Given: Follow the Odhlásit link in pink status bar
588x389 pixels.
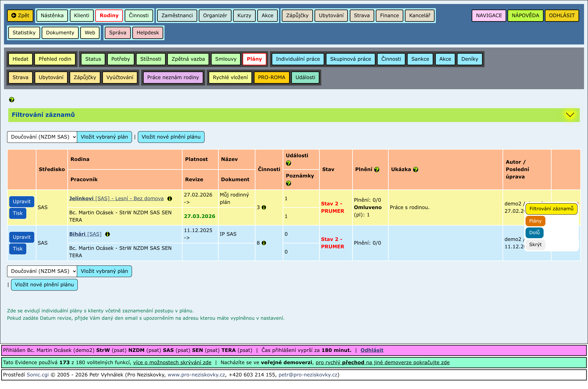Looking at the screenshot, I should click(x=372, y=350).
